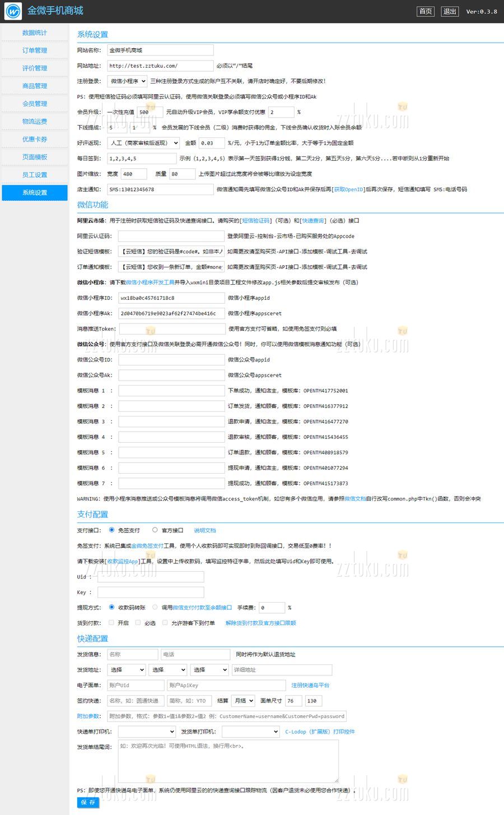The height and width of the screenshot is (815, 504).
Task: Open the 首页 home button
Action: click(426, 11)
